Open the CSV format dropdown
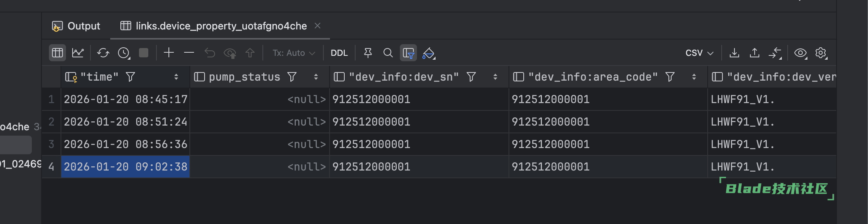The image size is (868, 224). click(x=699, y=53)
